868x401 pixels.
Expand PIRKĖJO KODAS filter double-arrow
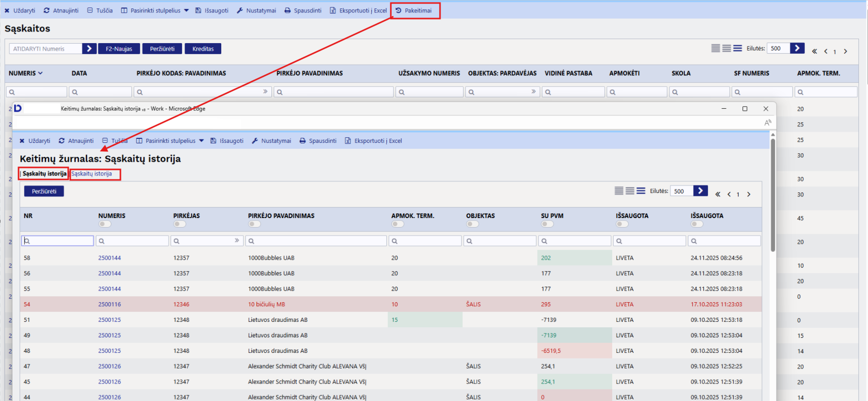265,92
